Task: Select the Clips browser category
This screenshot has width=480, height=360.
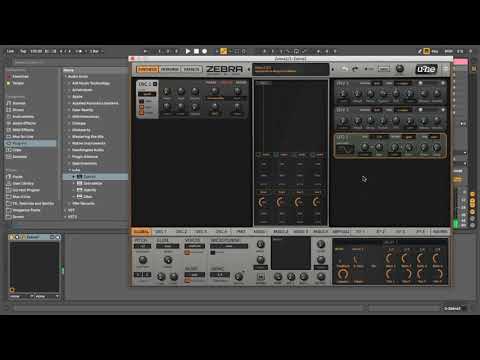Action: [17, 150]
